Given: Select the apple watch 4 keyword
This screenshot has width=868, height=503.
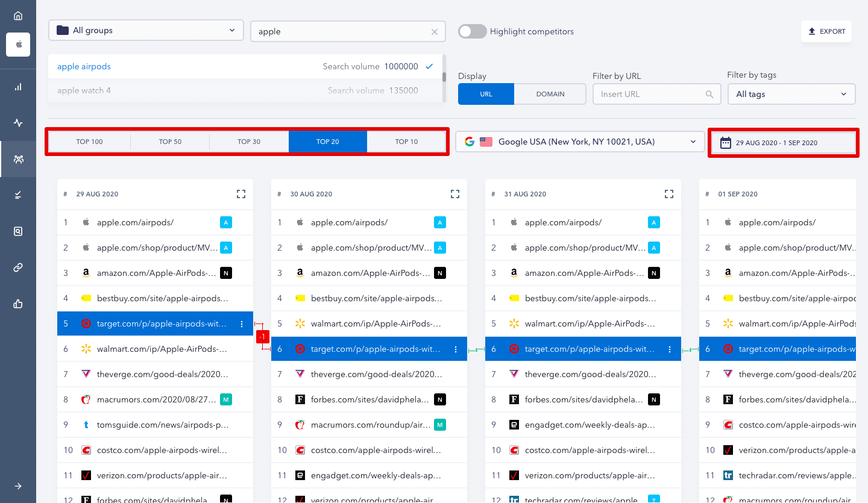Looking at the screenshot, I should pyautogui.click(x=245, y=90).
